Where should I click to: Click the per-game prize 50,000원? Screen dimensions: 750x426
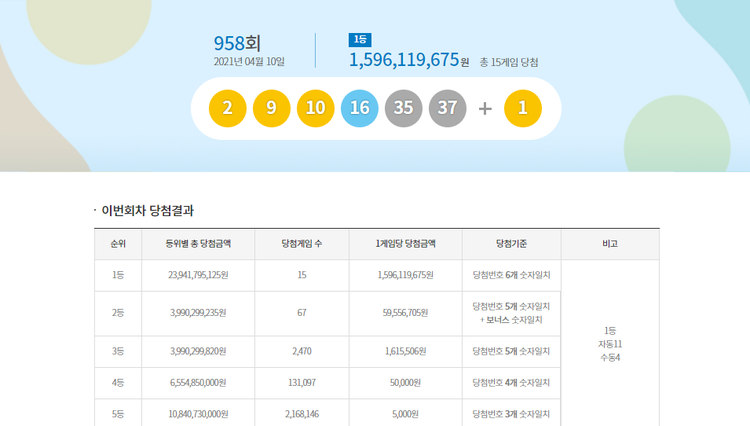coord(406,382)
